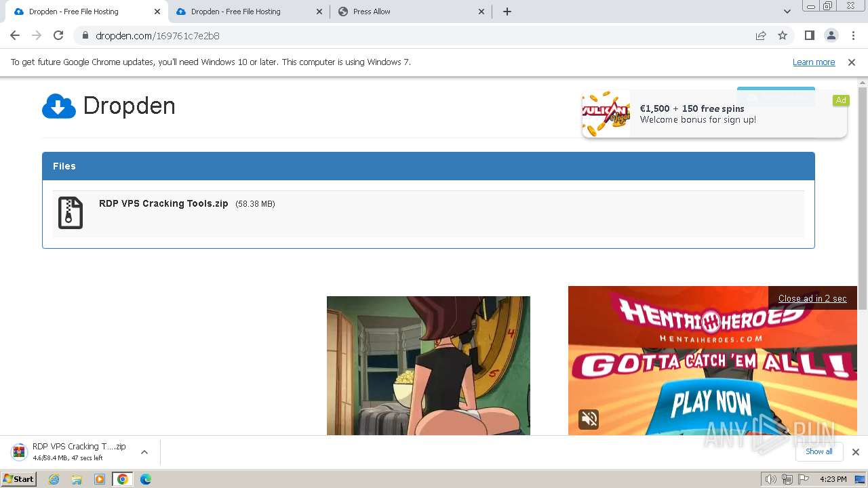Launch Internet Explorer from taskbar
The height and width of the screenshot is (488, 868).
(54, 479)
